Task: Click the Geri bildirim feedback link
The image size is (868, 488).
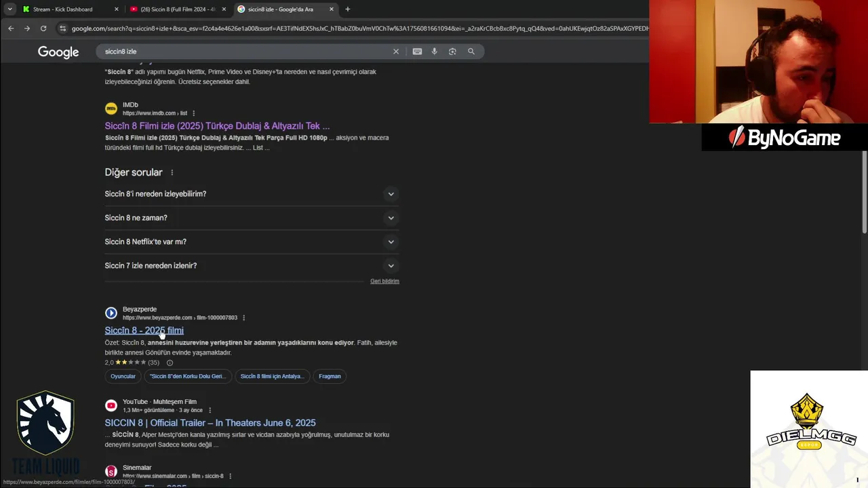Action: tap(384, 281)
